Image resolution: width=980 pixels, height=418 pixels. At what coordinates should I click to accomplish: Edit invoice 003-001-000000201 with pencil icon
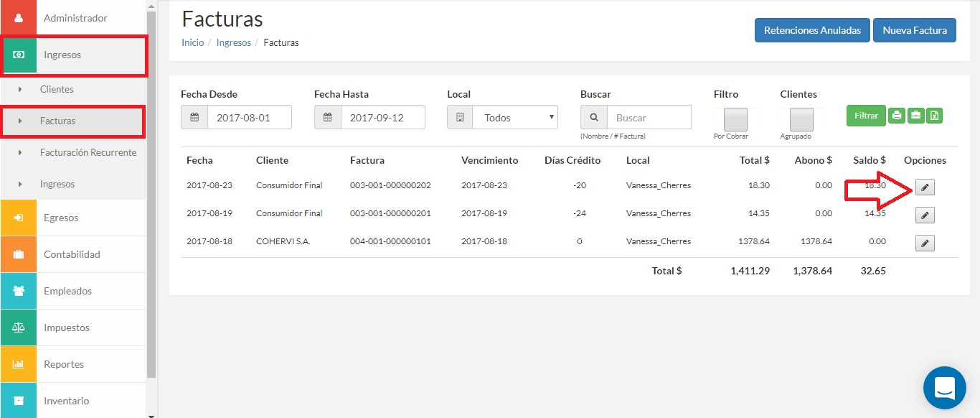coord(925,215)
